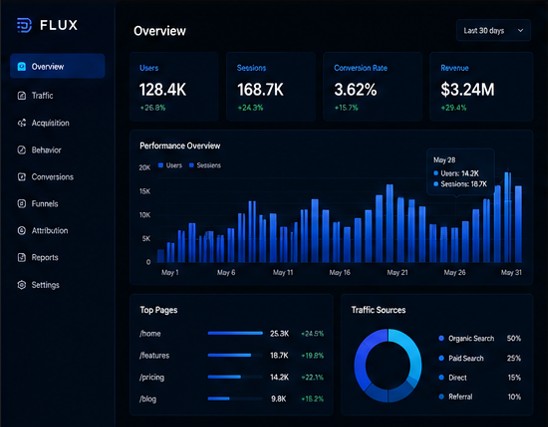This screenshot has height=427, width=548.
Task: Click the 18.7K value for /features
Action: (279, 355)
